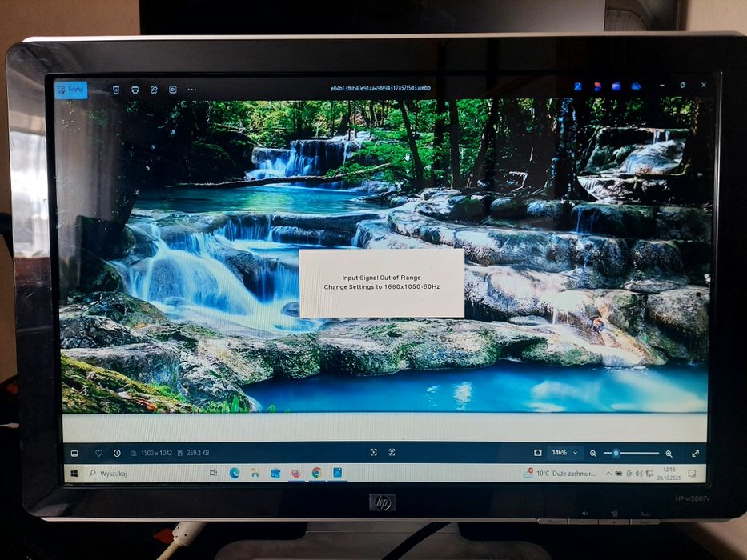
Task: Open the three-dots more options menu
Action: [192, 90]
